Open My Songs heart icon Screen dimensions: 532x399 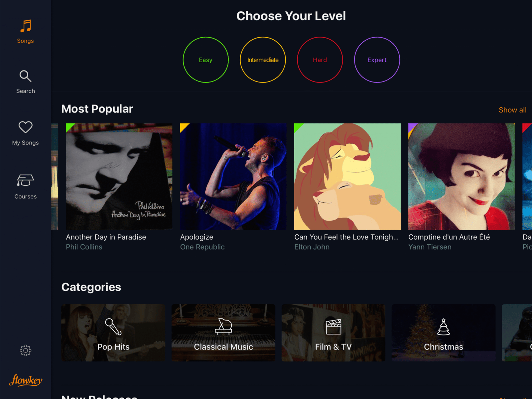[26, 127]
